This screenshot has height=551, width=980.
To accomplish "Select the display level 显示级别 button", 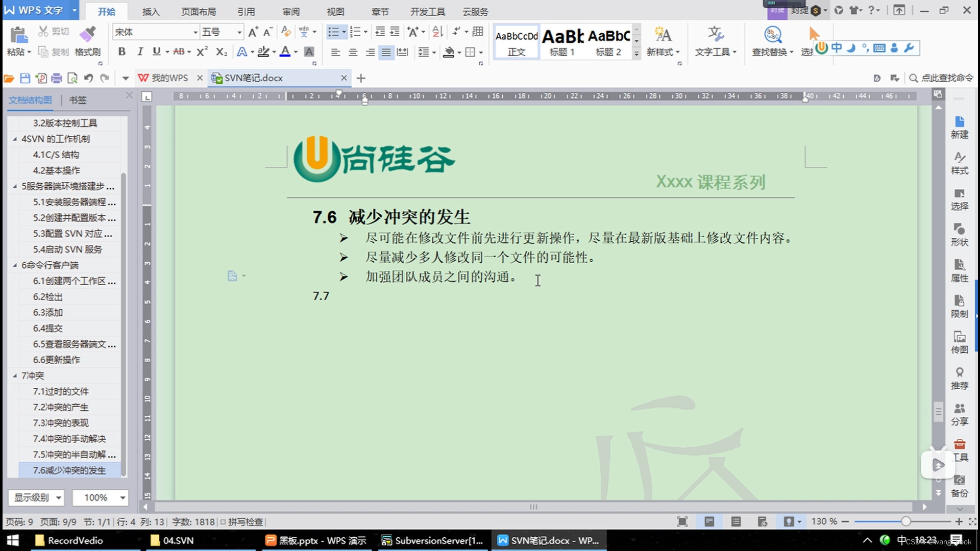I will click(36, 497).
